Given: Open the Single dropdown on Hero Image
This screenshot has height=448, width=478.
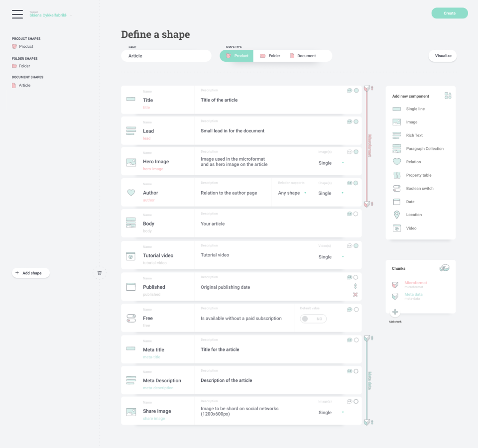Looking at the screenshot, I should (327, 163).
